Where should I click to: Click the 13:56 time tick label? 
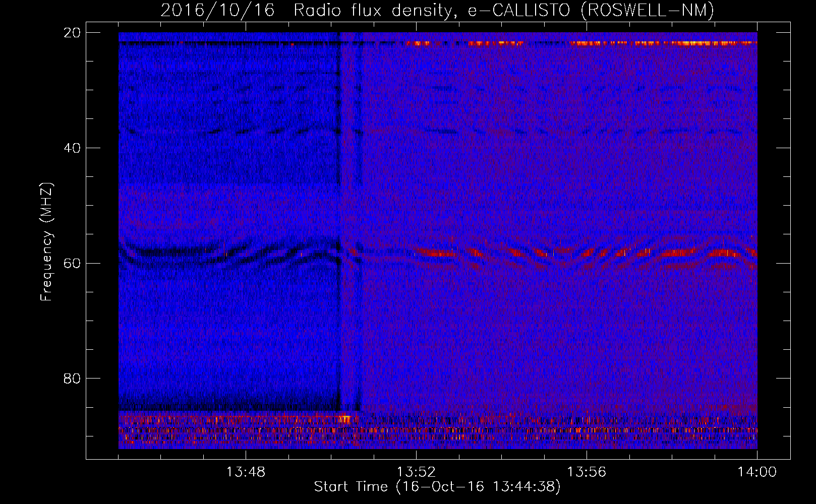[587, 472]
